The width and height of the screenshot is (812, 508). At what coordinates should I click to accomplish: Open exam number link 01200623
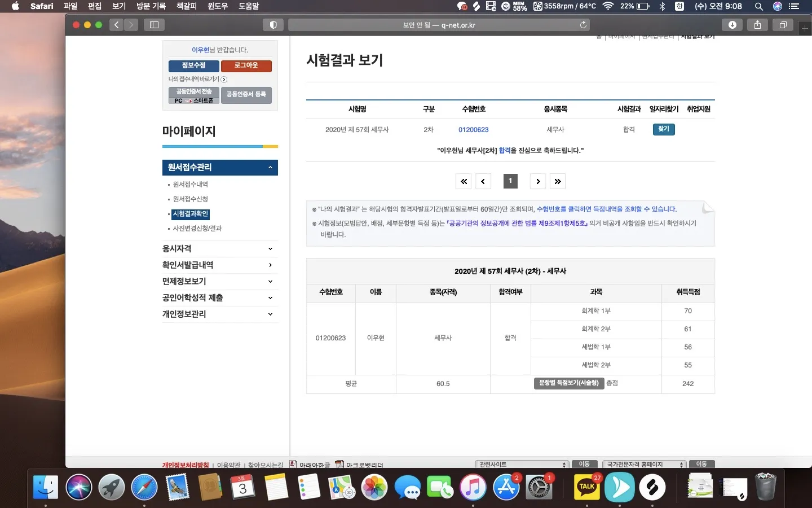click(x=474, y=130)
